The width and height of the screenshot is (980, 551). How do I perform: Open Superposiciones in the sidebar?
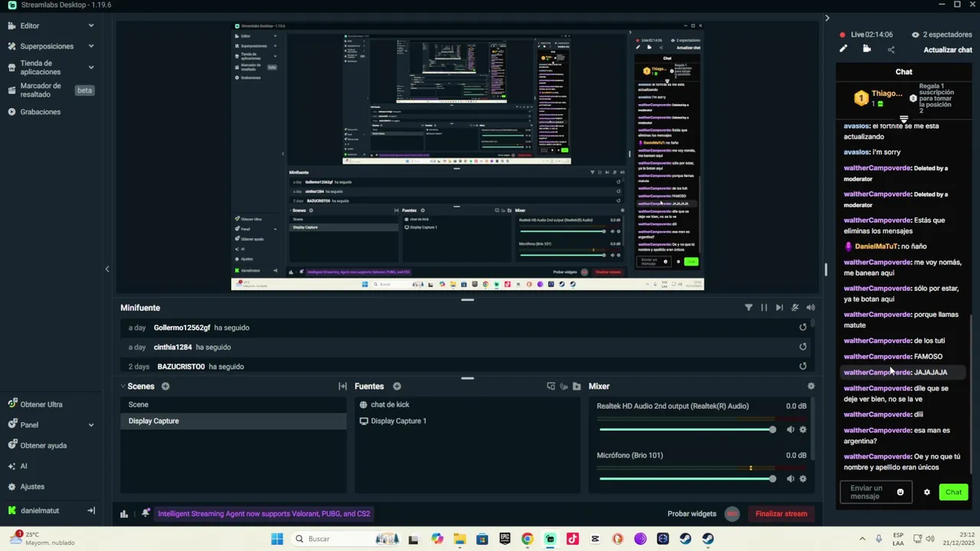click(47, 46)
